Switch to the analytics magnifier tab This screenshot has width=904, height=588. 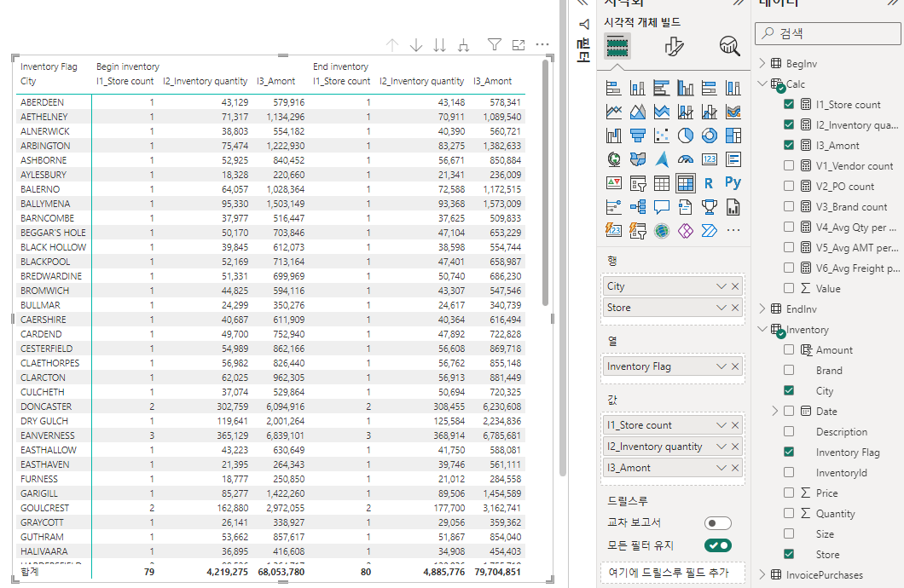tap(729, 46)
